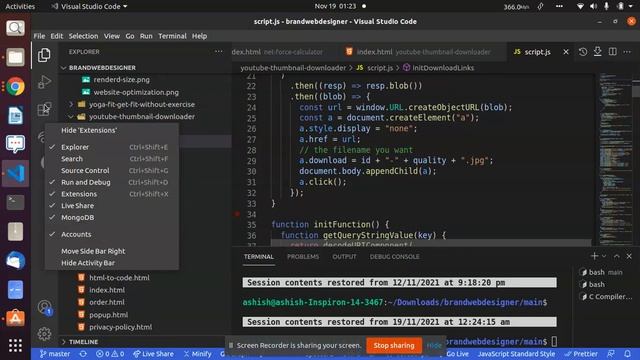Open the Activities overview
Image resolution: width=640 pixels, height=360 pixels.
coord(20,6)
